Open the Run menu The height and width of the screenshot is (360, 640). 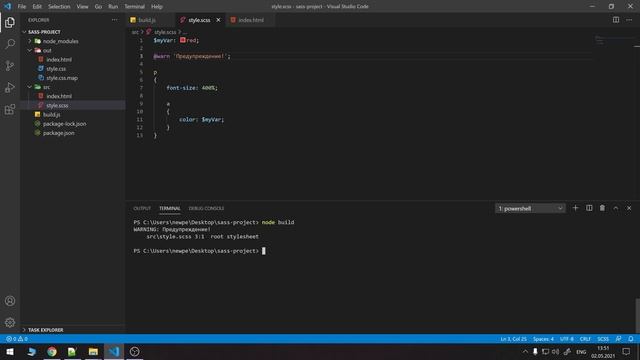(x=113, y=7)
